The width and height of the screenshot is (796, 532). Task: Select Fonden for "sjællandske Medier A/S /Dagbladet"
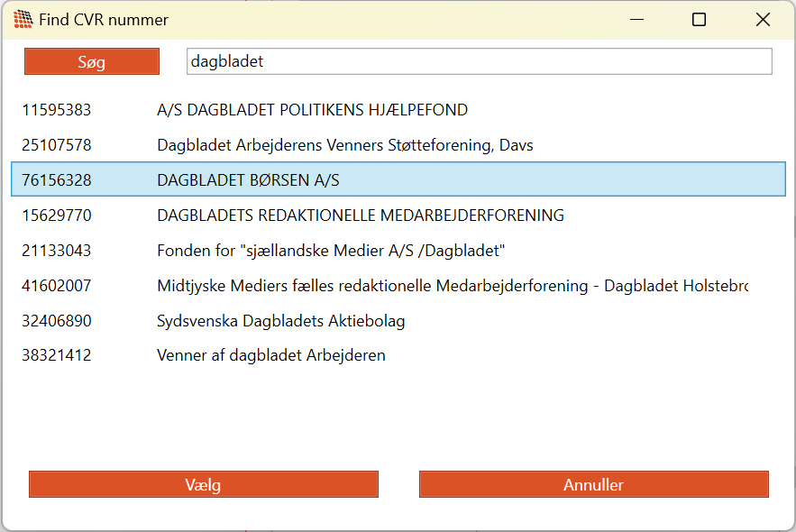(331, 251)
